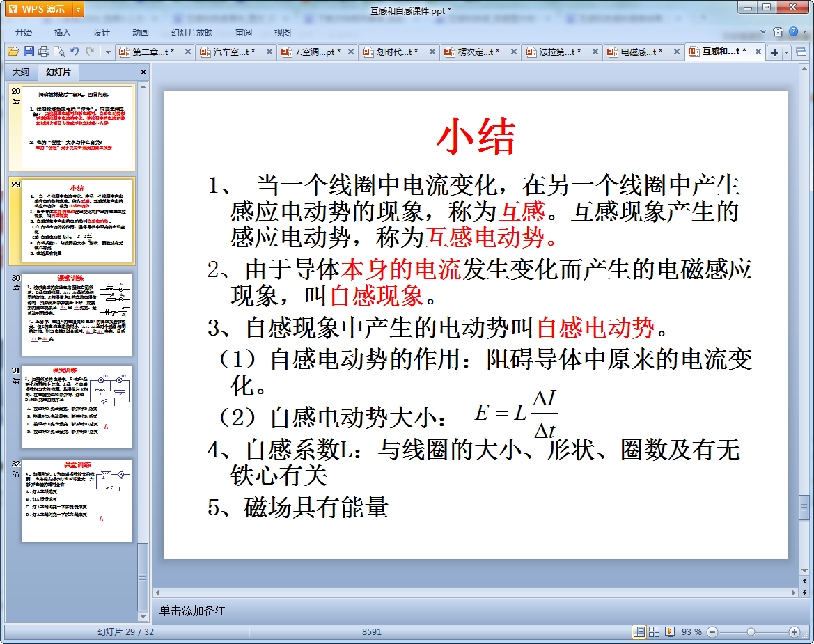The height and width of the screenshot is (644, 814).
Task: Click the animation star icon beside slide 30
Action: 16,288
